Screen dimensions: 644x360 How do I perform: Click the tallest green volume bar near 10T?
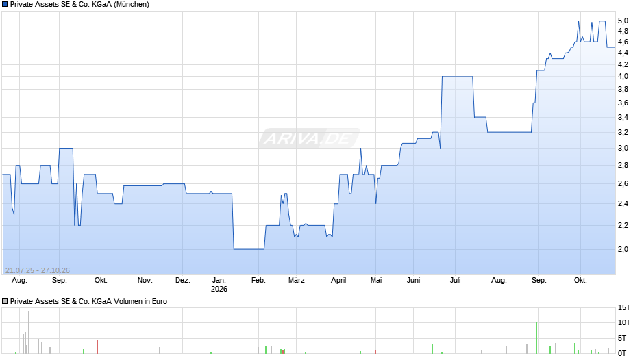click(x=536, y=338)
